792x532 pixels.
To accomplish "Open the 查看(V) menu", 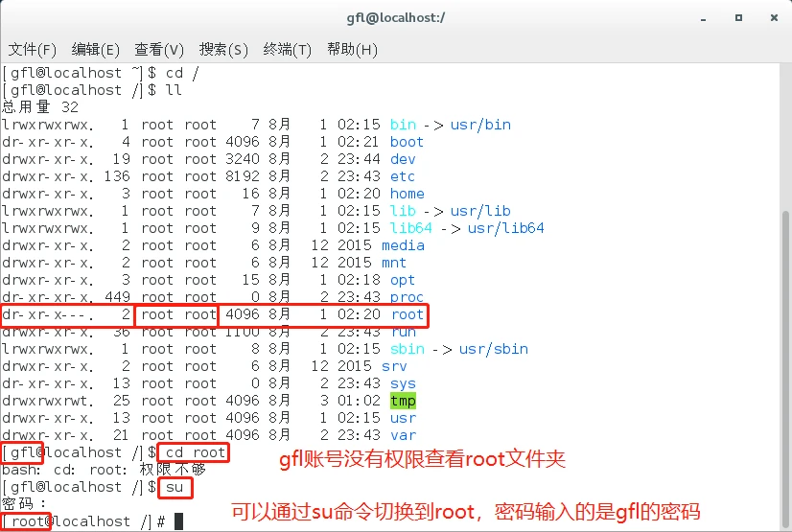I will [159, 50].
